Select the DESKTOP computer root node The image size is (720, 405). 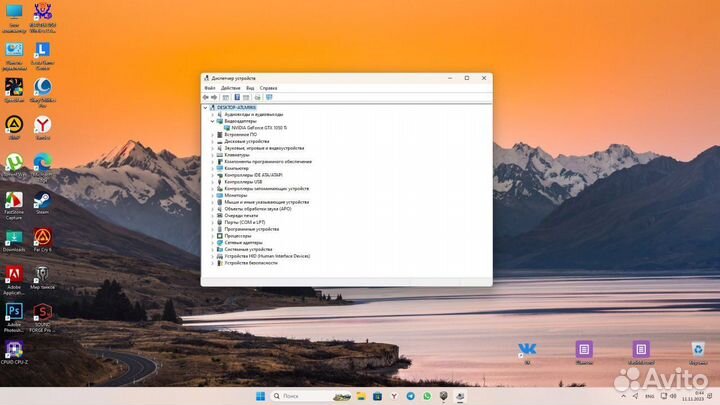click(x=235, y=107)
